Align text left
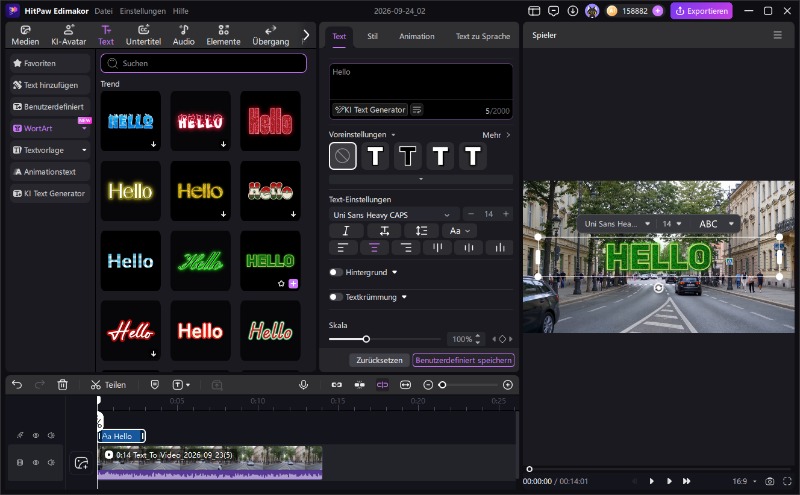The image size is (800, 495). (x=343, y=248)
